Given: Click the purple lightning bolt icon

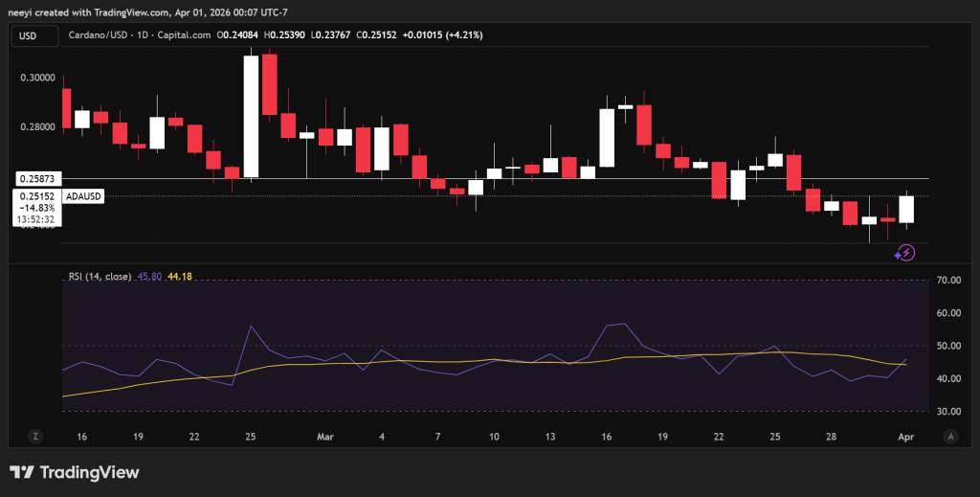Looking at the screenshot, I should pyautogui.click(x=904, y=253).
